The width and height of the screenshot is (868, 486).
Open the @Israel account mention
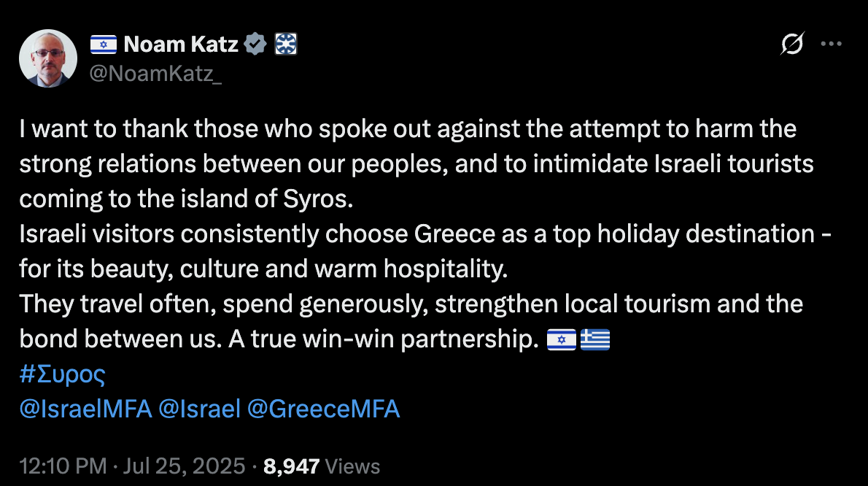pyautogui.click(x=199, y=409)
